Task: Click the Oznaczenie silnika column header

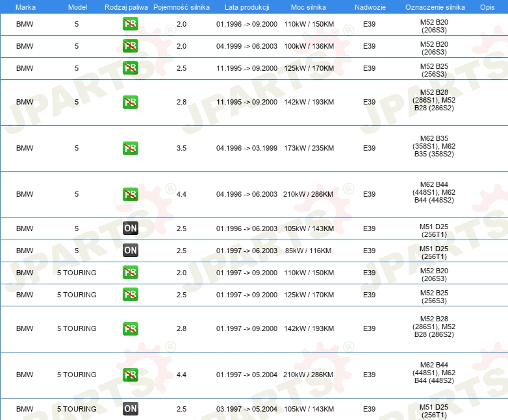Action: click(435, 7)
